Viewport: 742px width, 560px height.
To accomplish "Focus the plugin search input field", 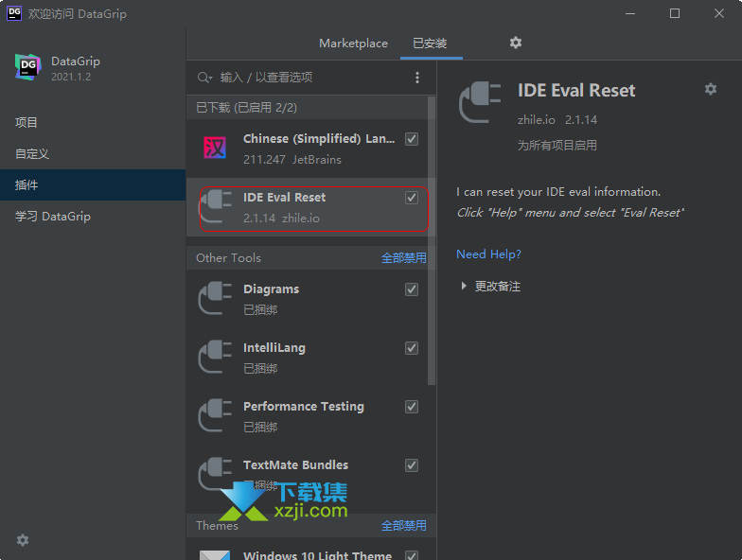I will click(x=312, y=78).
